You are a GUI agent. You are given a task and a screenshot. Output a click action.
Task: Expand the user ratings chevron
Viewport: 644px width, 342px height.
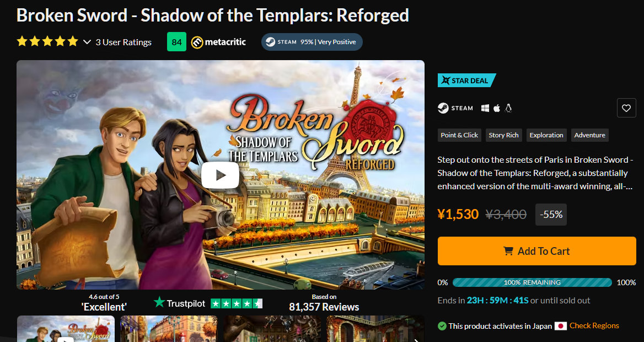click(87, 42)
